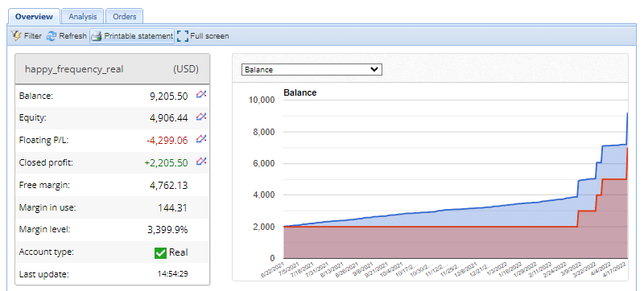Click the chart icon next to Closed profit

click(x=200, y=162)
